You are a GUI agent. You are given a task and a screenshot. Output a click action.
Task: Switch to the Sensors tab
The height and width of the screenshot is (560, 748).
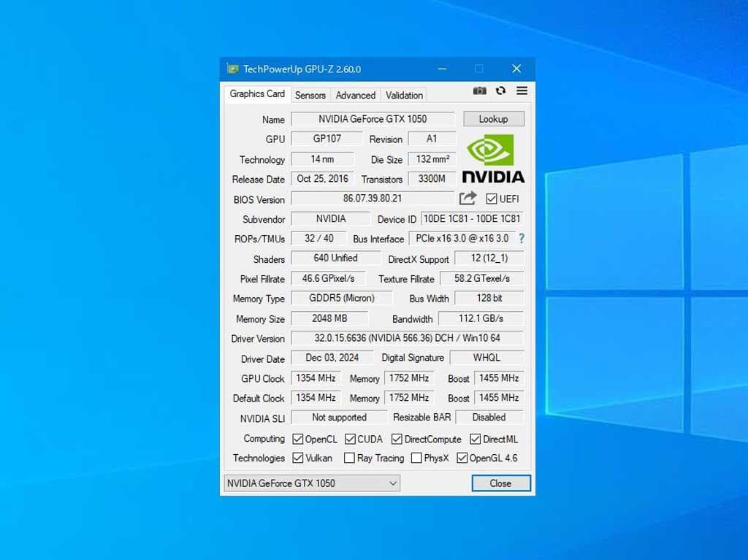[x=310, y=95]
